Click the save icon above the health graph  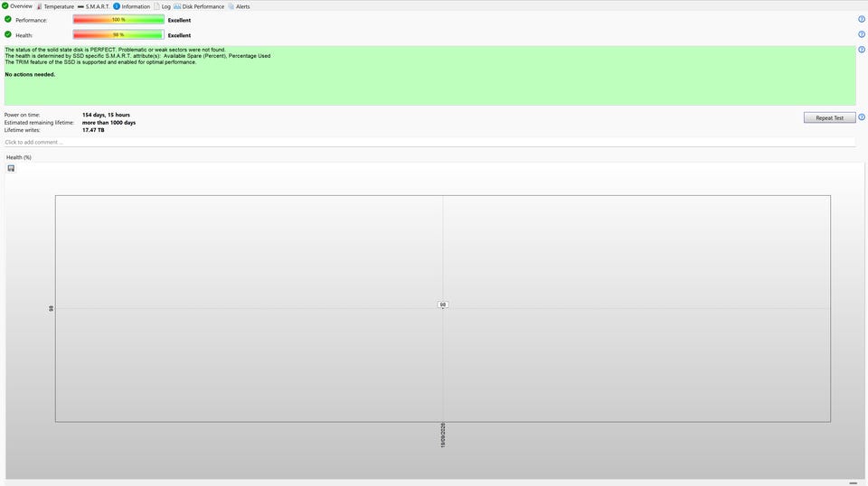[11, 168]
